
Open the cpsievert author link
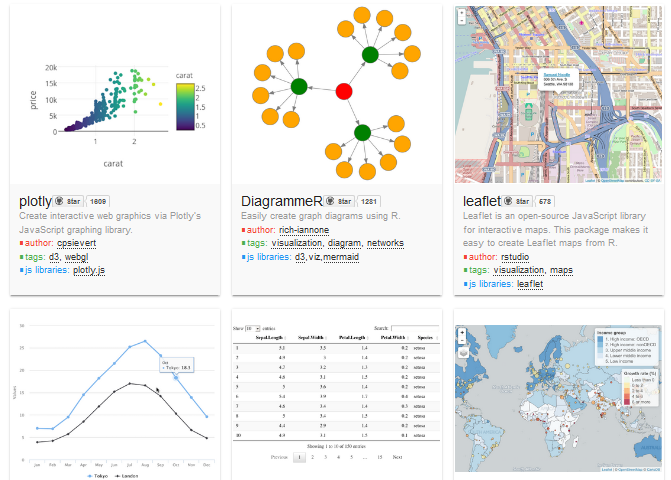[x=78, y=243]
